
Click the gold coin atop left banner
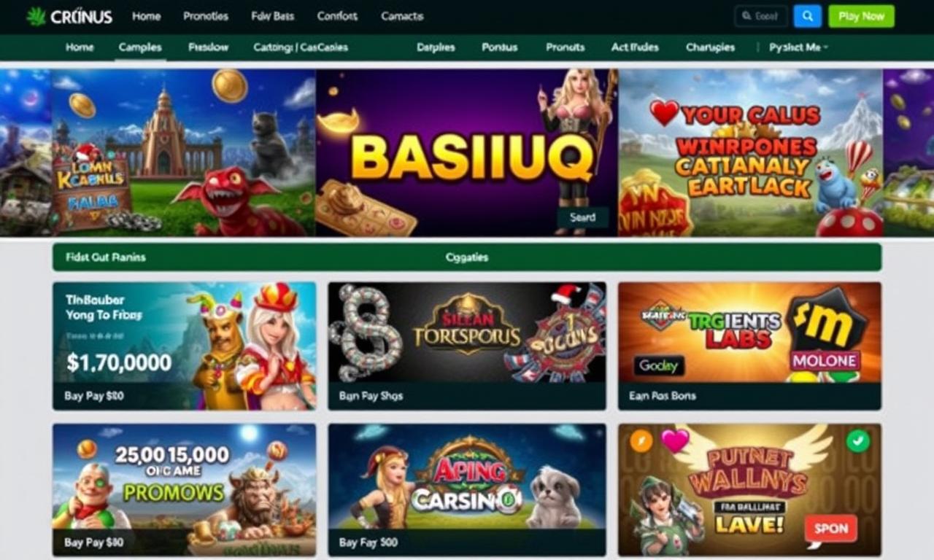pyautogui.click(x=230, y=85)
